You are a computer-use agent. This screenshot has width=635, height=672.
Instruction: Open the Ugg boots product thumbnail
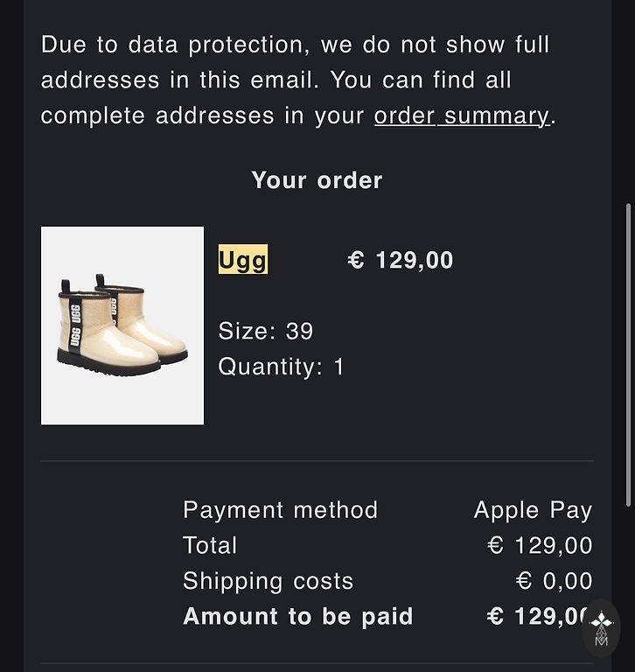pyautogui.click(x=122, y=325)
